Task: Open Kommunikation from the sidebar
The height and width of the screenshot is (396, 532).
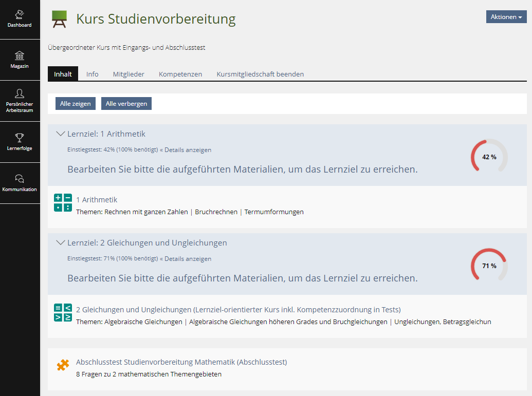Action: [19, 182]
